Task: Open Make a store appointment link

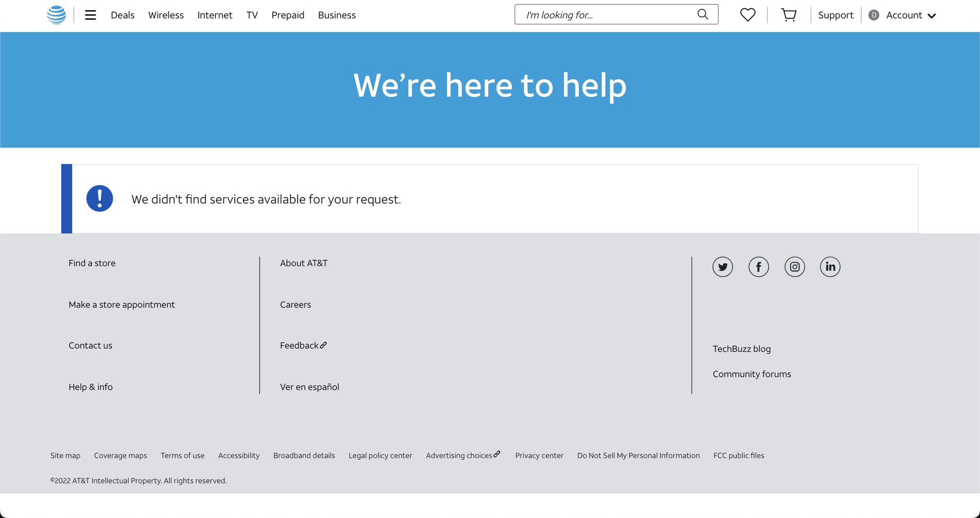Action: click(122, 305)
